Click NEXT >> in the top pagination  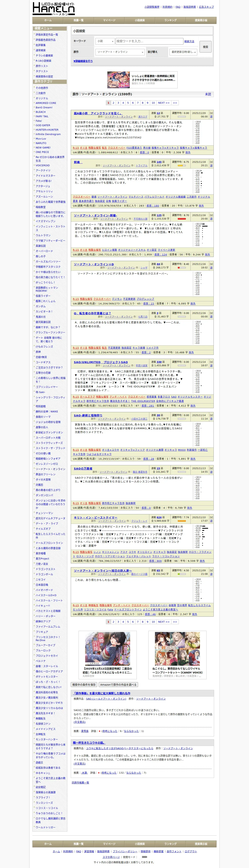click(x=164, y=103)
